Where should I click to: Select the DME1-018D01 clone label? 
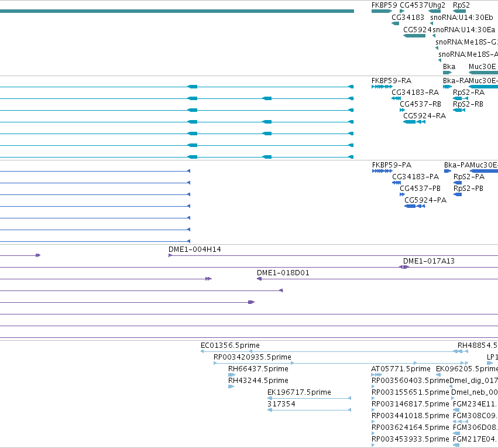pos(283,273)
